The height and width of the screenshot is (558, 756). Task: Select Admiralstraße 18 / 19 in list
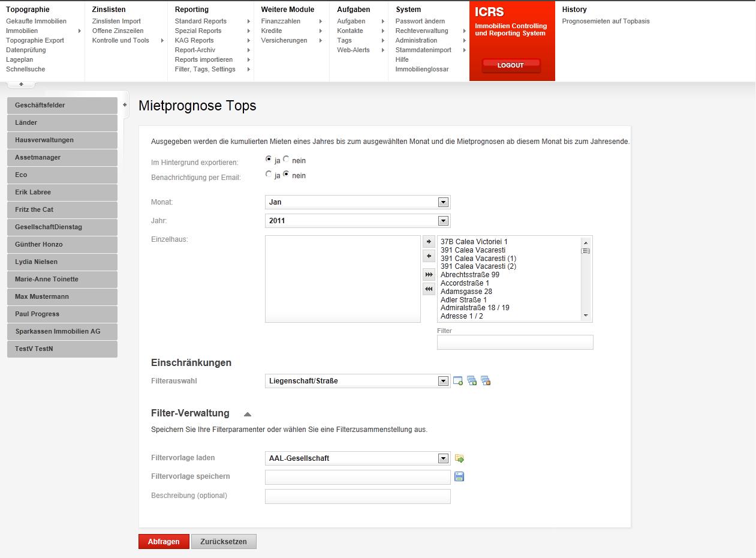475,308
